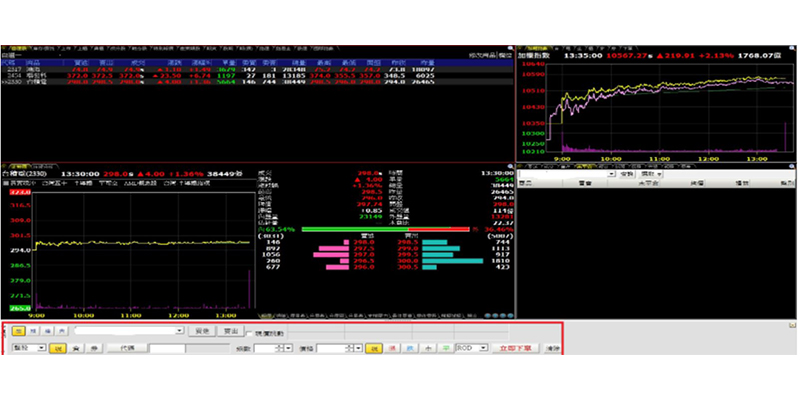800x400 pixels.
Task: Toggle the first filled checkbox above the 2330 chart
Action: coord(7,183)
